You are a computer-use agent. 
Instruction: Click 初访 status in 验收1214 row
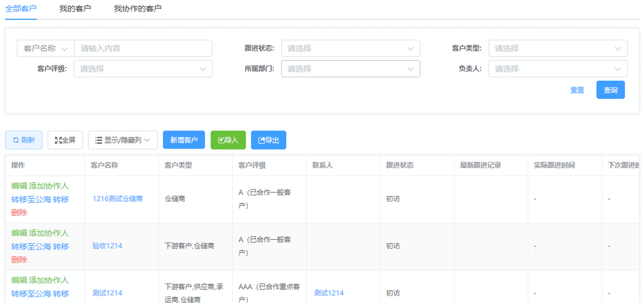(393, 246)
